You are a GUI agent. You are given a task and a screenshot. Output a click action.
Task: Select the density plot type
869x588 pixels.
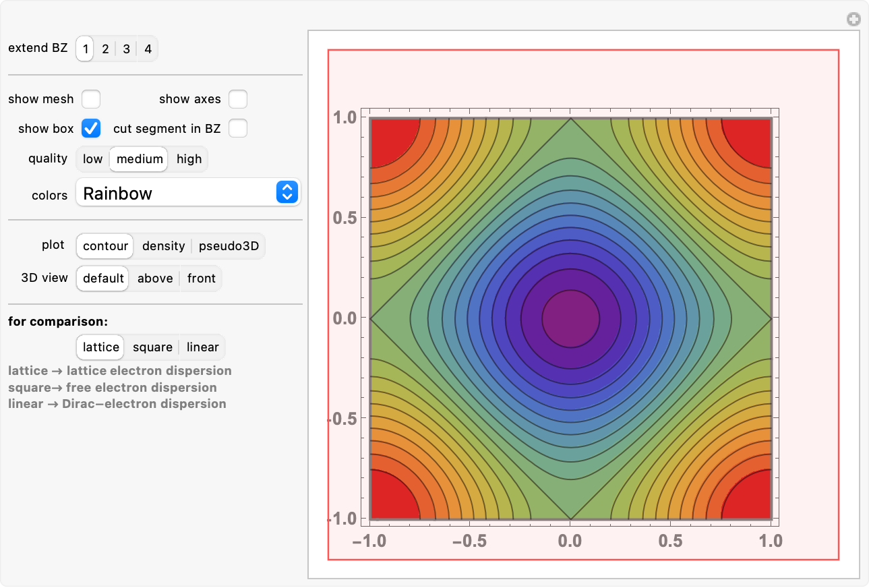(x=163, y=246)
